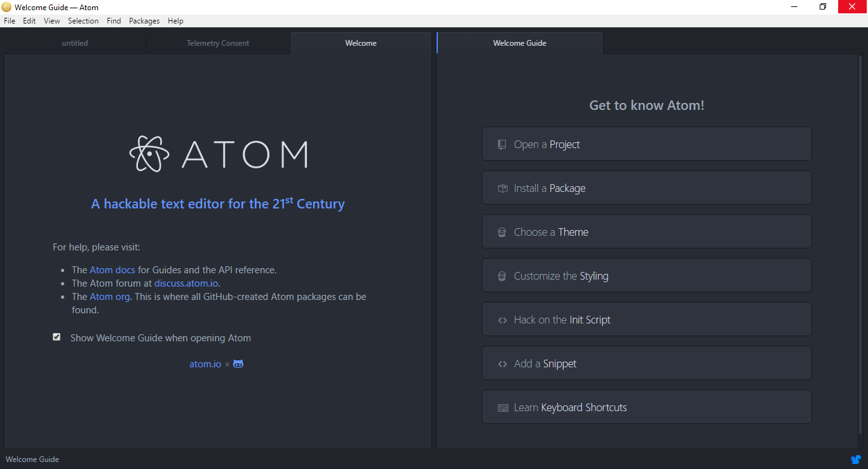Screen dimensions: 868x469
Task: Select the Welcome Guide tab
Action: tap(520, 43)
